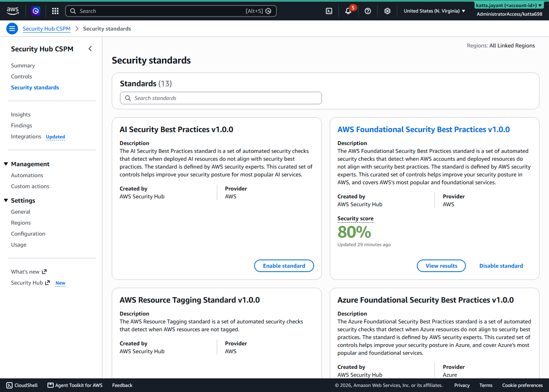Open the Terms footer link

pyautogui.click(x=486, y=385)
